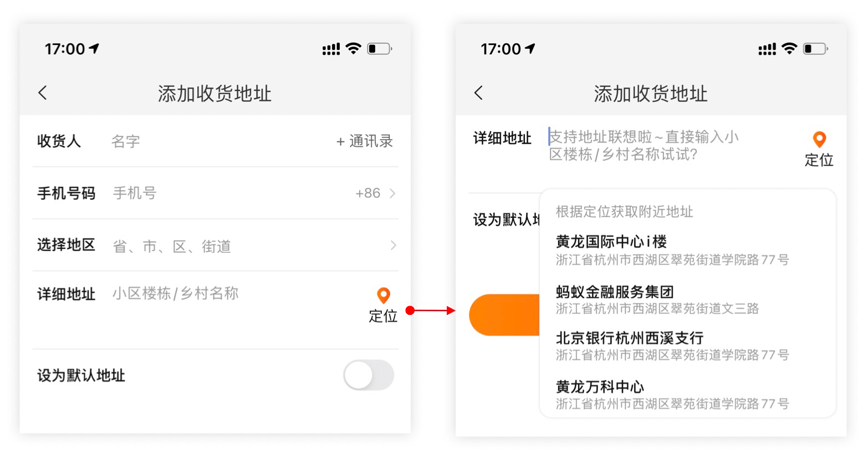
Task: Choose 北京银行杭州西溪支行 suggestion
Action: tap(672, 346)
